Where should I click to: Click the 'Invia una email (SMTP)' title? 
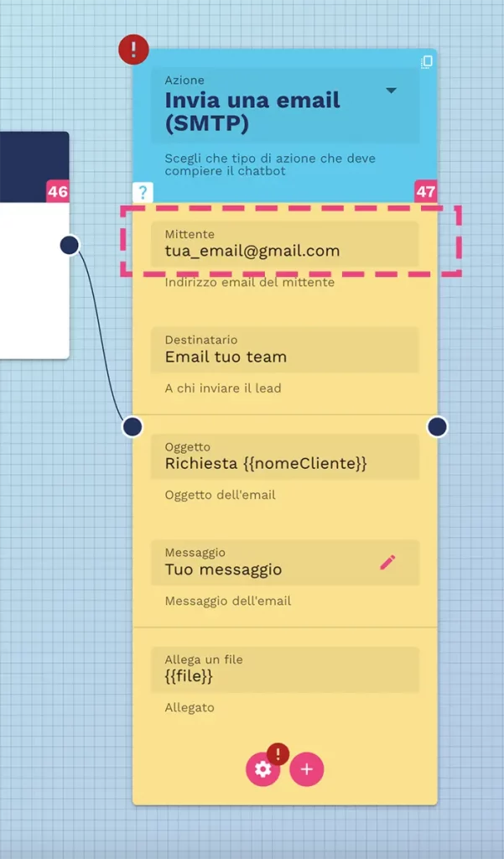[x=252, y=112]
